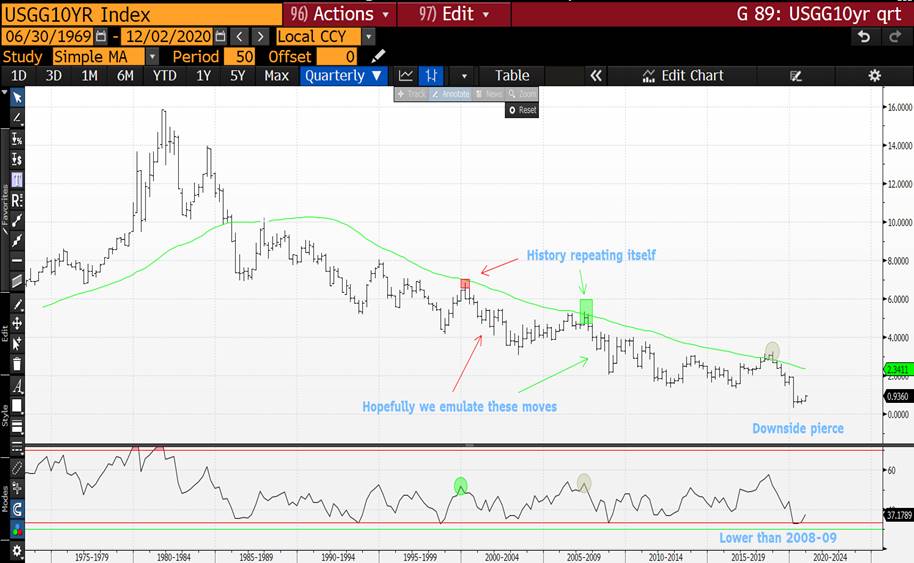
Task: Choose the percent change measure tool
Action: point(17,139)
